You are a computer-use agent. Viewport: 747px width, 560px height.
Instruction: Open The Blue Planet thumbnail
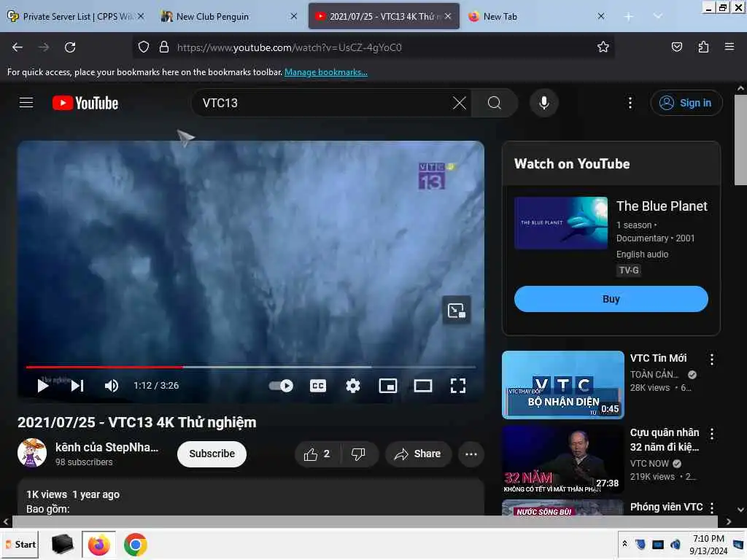[x=561, y=223]
